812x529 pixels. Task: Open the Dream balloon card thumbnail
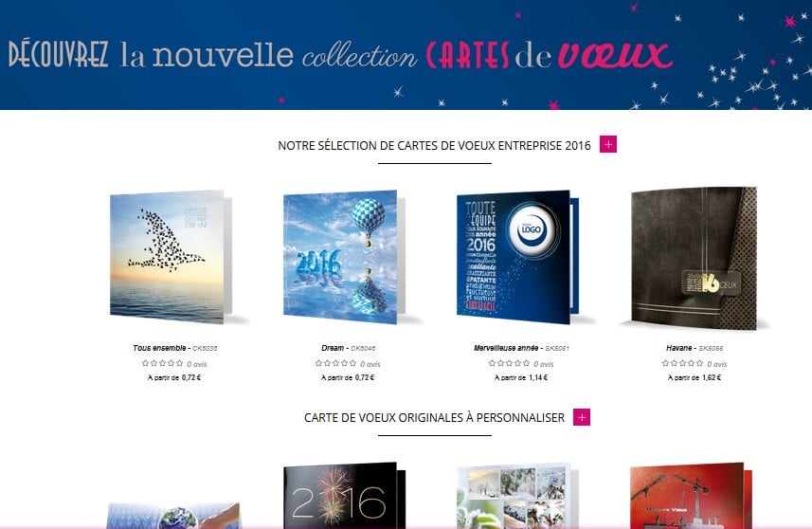[x=344, y=257]
